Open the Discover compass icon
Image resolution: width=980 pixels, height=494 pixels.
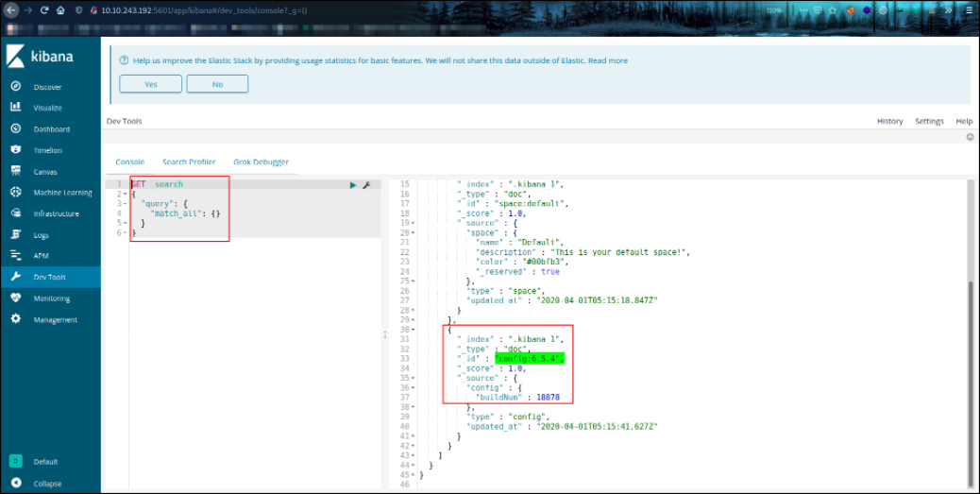pos(16,86)
